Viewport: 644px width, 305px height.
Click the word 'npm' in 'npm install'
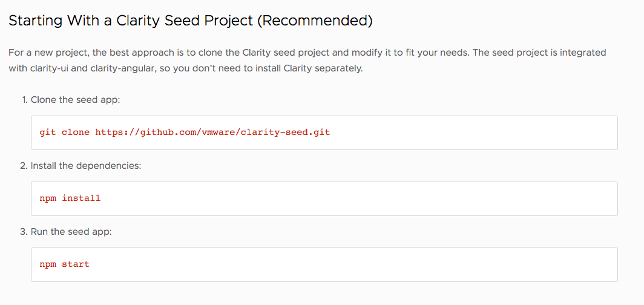pyautogui.click(x=48, y=198)
